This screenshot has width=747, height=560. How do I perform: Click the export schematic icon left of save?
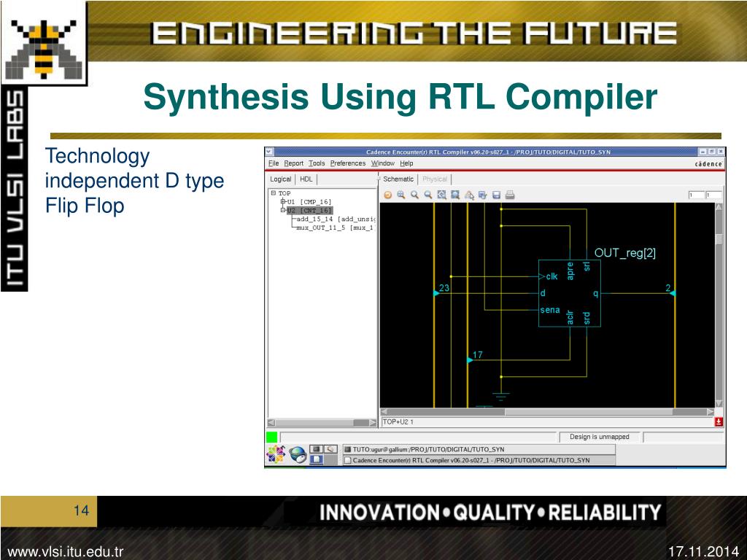(x=483, y=195)
